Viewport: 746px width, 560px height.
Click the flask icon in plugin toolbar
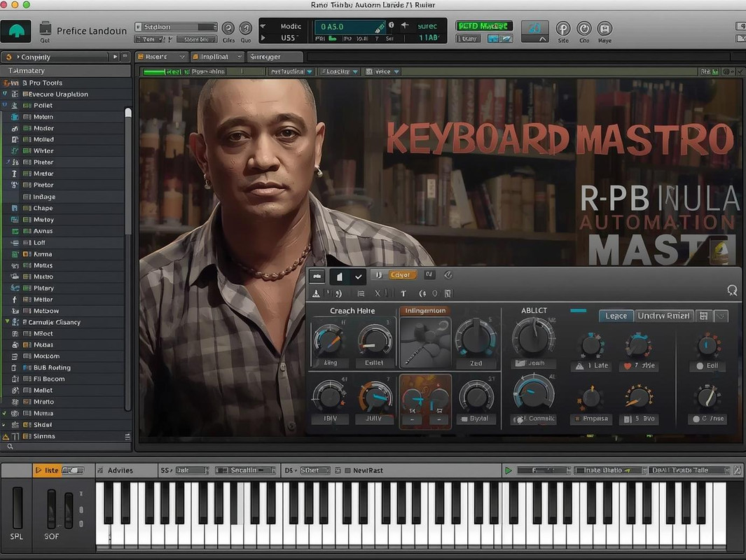(x=316, y=293)
